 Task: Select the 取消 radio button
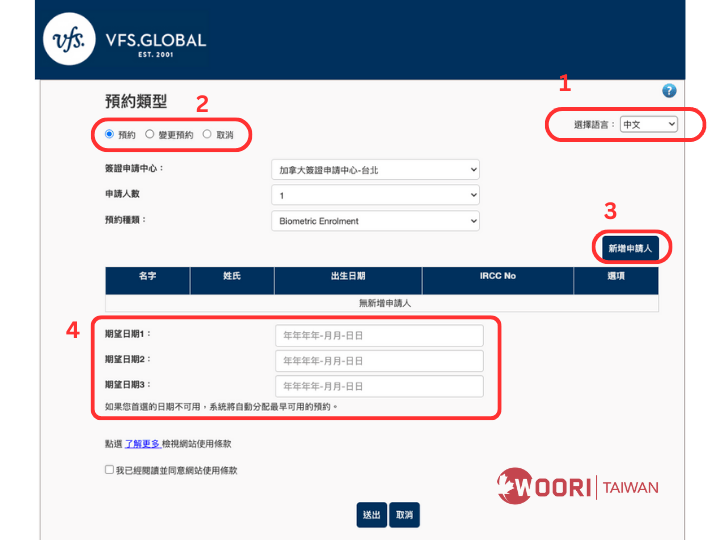click(x=207, y=134)
